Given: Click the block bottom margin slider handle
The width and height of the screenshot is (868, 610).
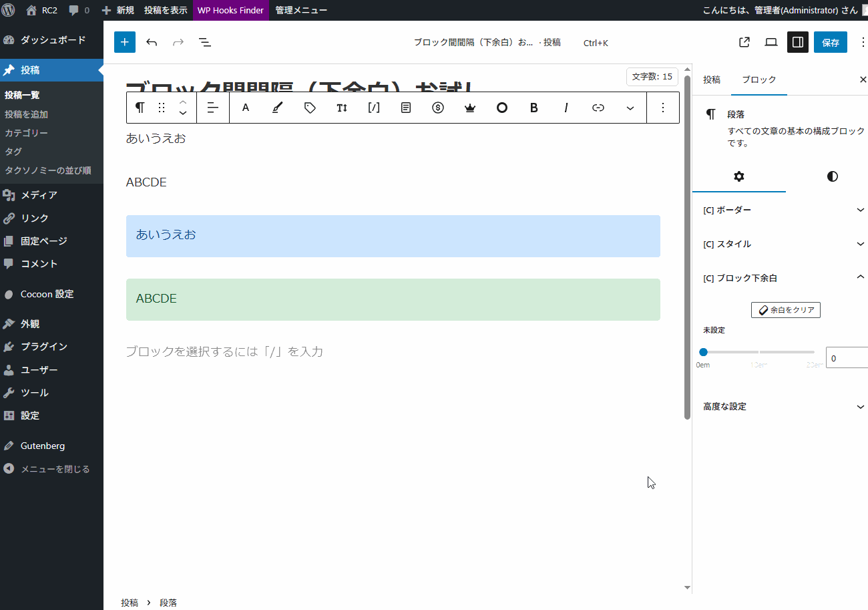Looking at the screenshot, I should pyautogui.click(x=703, y=352).
